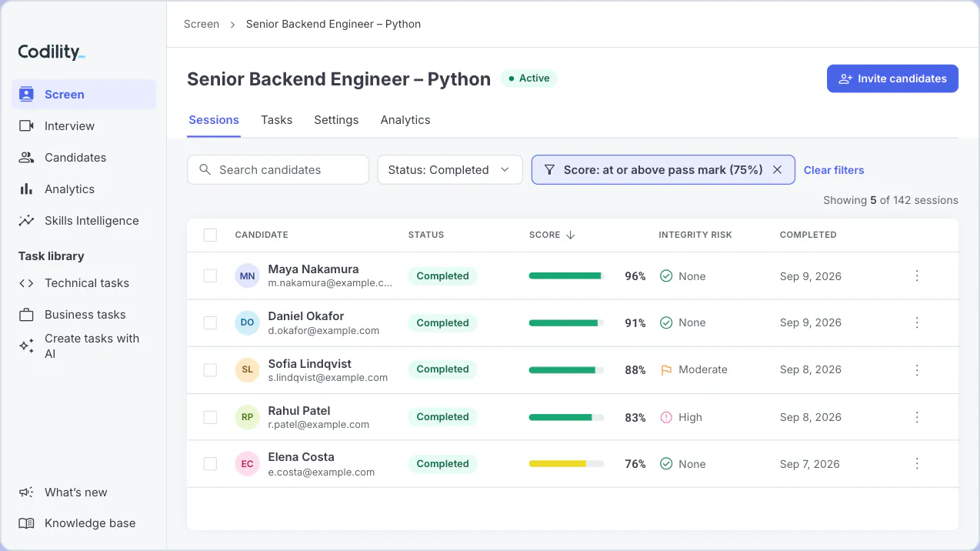
Task: Click Elena Costa's yellow 76% score bar
Action: tap(566, 464)
